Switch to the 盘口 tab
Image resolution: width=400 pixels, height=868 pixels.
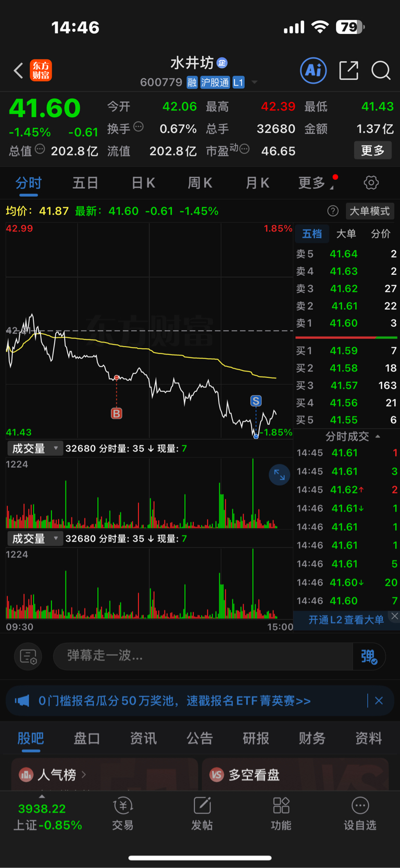(87, 739)
